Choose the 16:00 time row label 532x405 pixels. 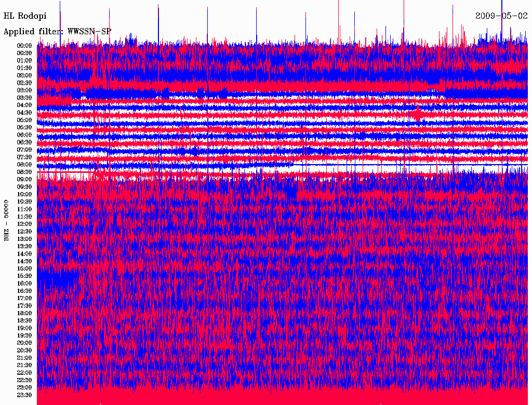25,283
